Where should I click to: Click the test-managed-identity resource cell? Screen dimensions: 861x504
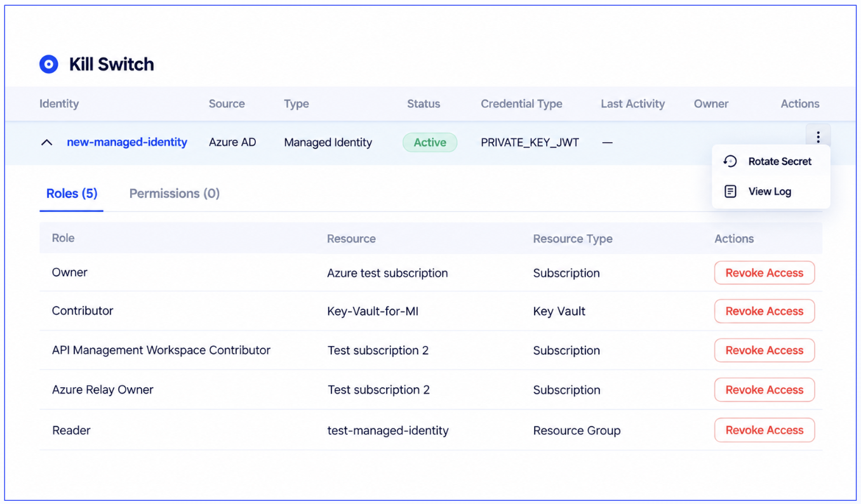click(x=388, y=430)
